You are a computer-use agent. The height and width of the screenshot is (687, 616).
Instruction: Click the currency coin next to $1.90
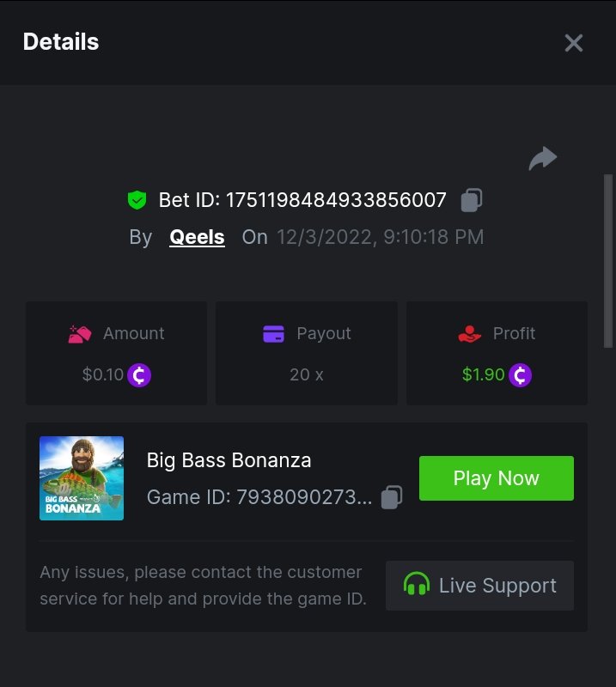click(520, 375)
